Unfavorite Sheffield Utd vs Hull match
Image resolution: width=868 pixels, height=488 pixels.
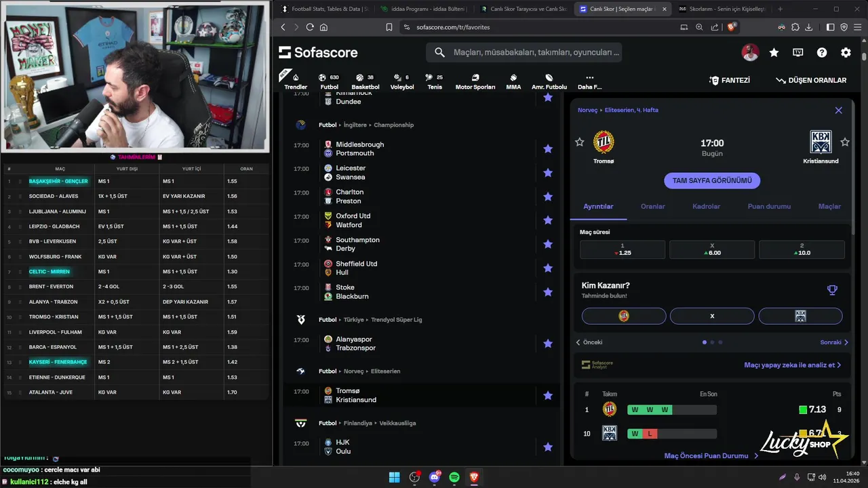[548, 268]
